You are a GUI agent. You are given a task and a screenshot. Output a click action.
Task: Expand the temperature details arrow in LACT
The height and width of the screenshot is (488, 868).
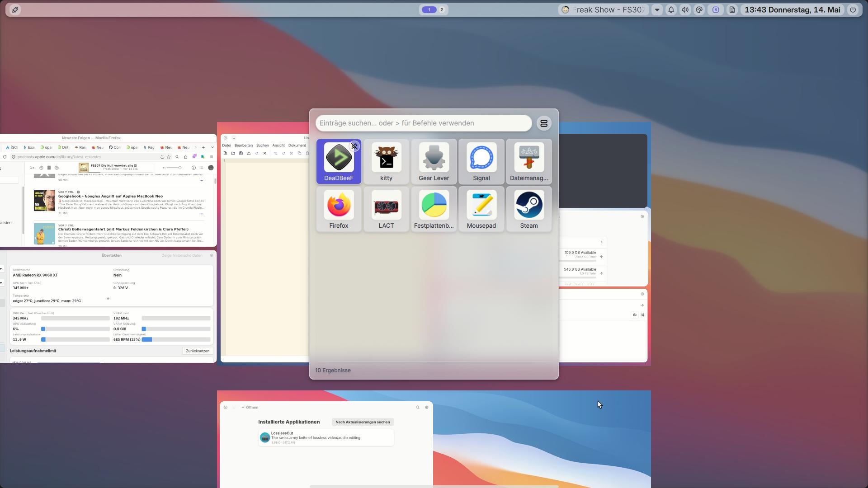108,299
